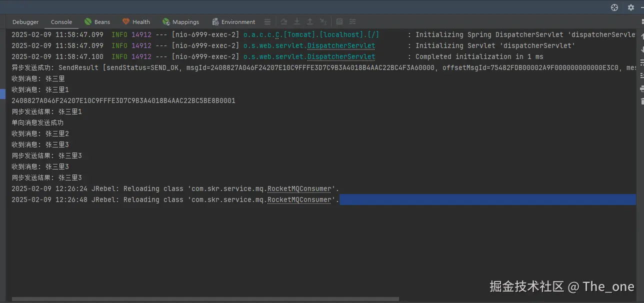The image size is (644, 303).
Task: Click the trace/streams icon in debugger toolbar
Action: click(352, 22)
